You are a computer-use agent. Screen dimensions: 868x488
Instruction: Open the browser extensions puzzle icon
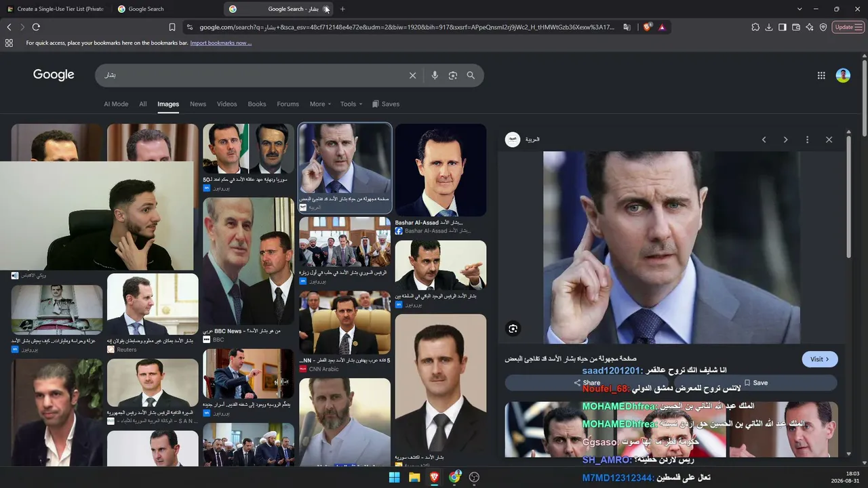pyautogui.click(x=755, y=27)
